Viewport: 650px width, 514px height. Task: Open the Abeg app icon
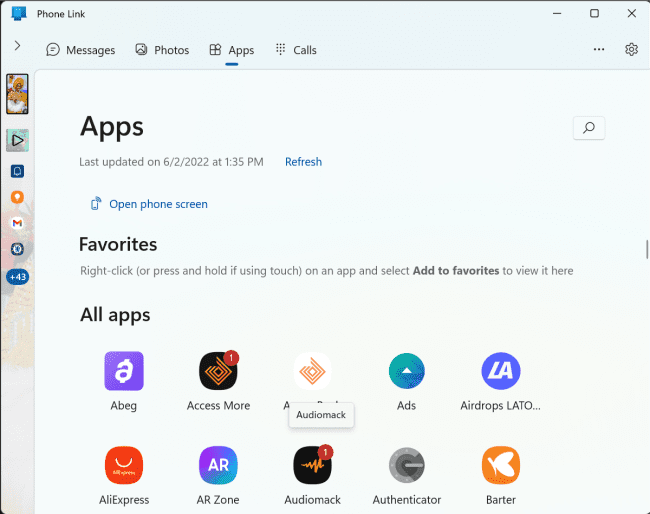coord(124,371)
